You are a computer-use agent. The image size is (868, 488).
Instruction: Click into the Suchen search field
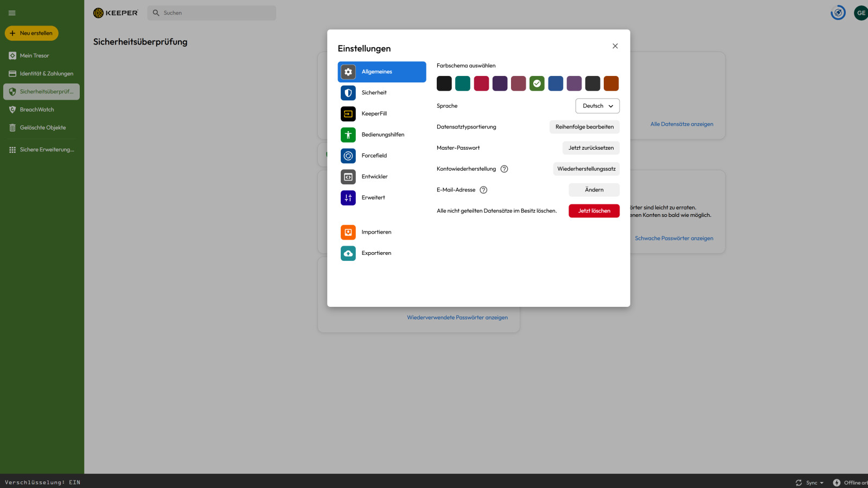click(x=217, y=13)
